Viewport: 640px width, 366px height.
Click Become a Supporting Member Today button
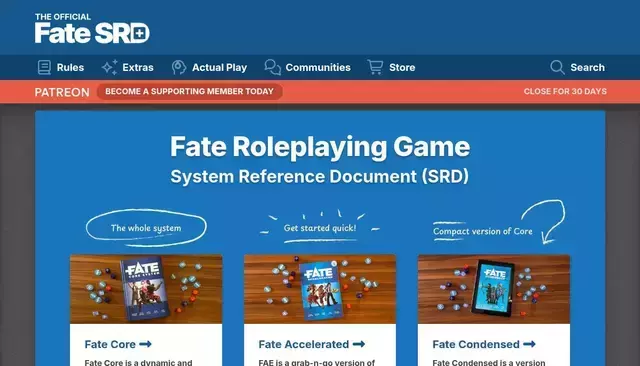(x=189, y=91)
